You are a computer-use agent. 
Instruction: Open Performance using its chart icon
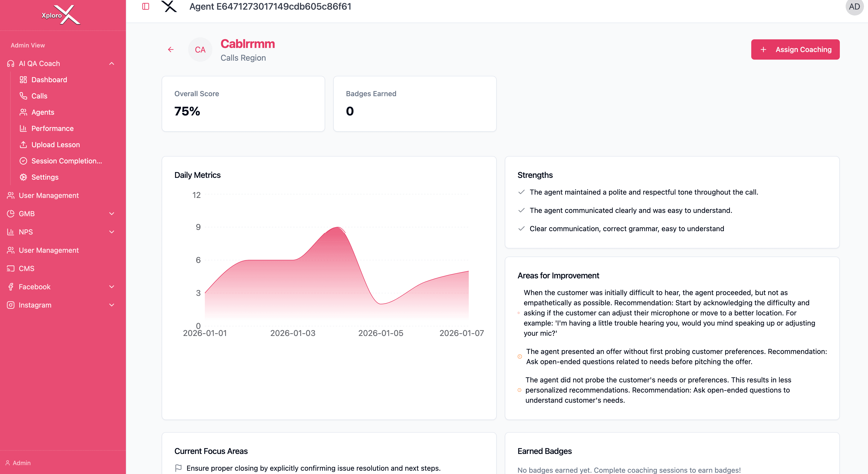[x=23, y=128]
